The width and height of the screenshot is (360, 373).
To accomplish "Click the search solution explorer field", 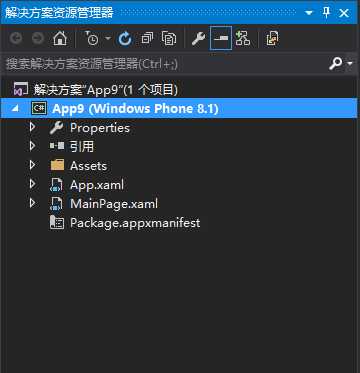I will [x=166, y=63].
